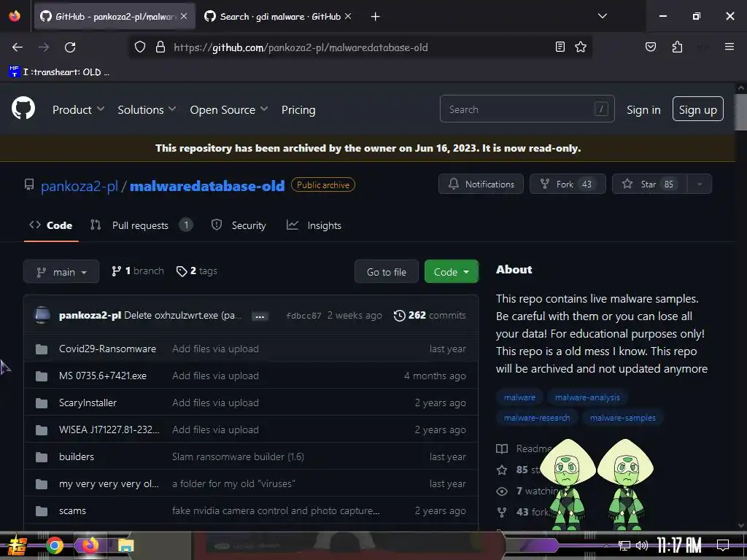Screen dimensions: 747x560
Task: Toggle reader view icon in address bar
Action: click(560, 47)
